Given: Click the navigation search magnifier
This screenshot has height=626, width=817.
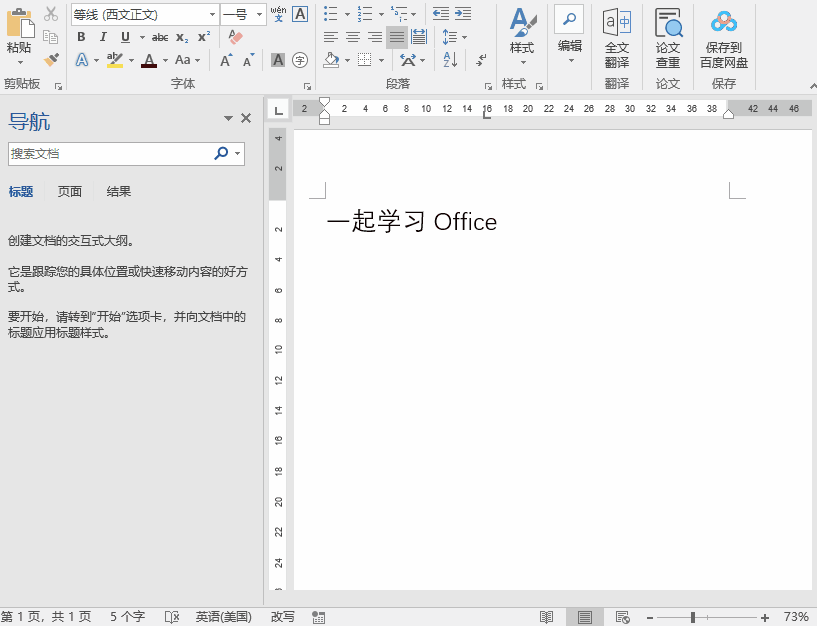Looking at the screenshot, I should point(221,153).
